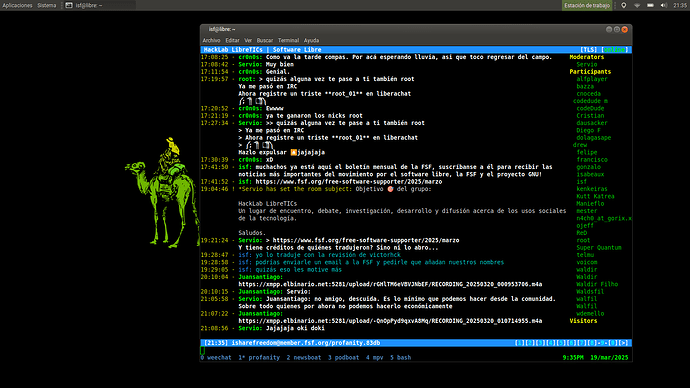The height and width of the screenshot is (388, 690).
Task: Switch to tmux window 1 profanity
Action: click(259, 358)
